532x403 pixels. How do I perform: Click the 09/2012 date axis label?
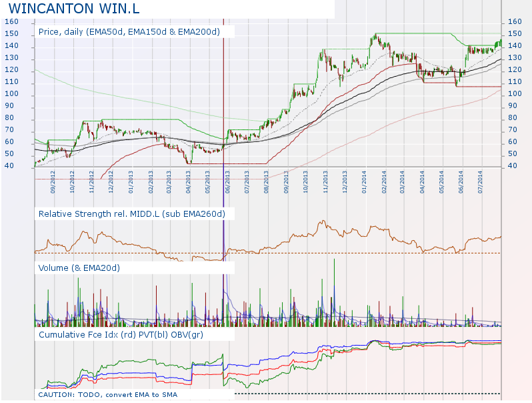click(53, 182)
